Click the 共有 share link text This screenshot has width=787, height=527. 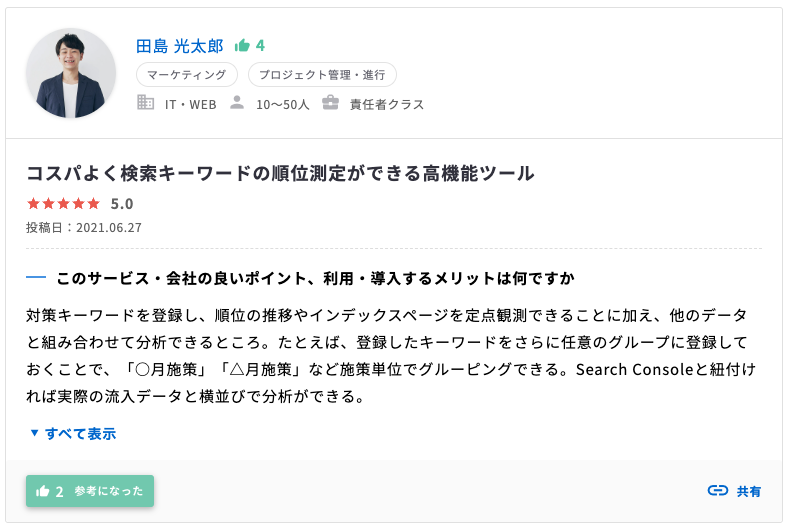(749, 491)
